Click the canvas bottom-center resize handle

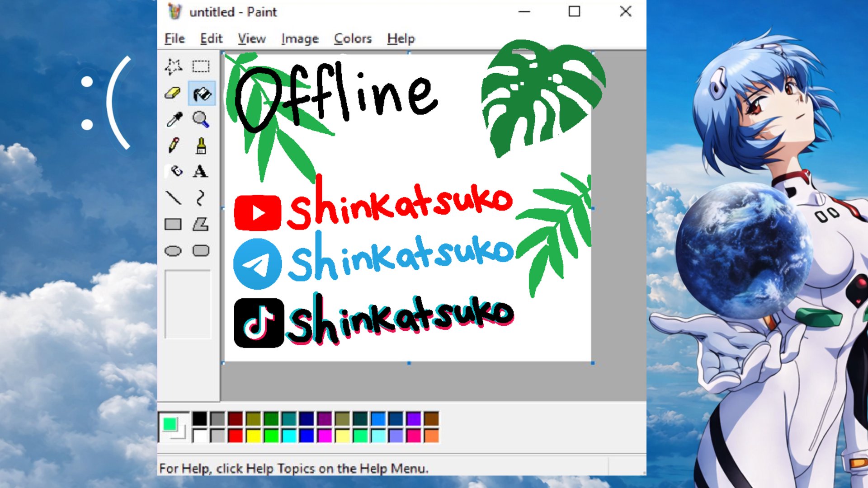click(409, 363)
